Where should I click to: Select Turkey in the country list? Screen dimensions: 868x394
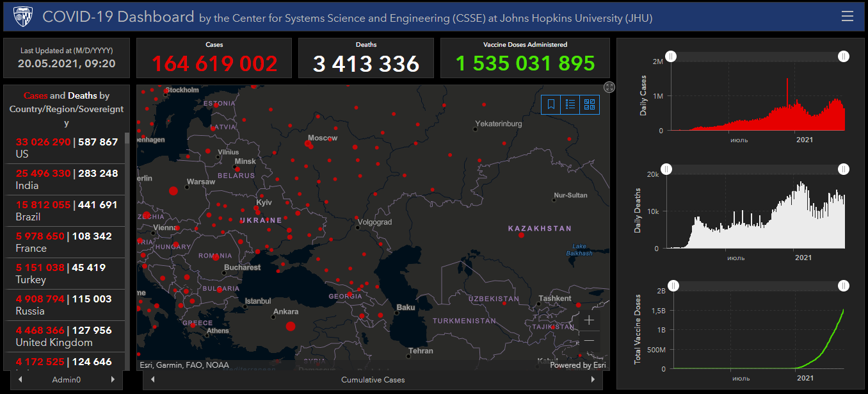point(66,274)
